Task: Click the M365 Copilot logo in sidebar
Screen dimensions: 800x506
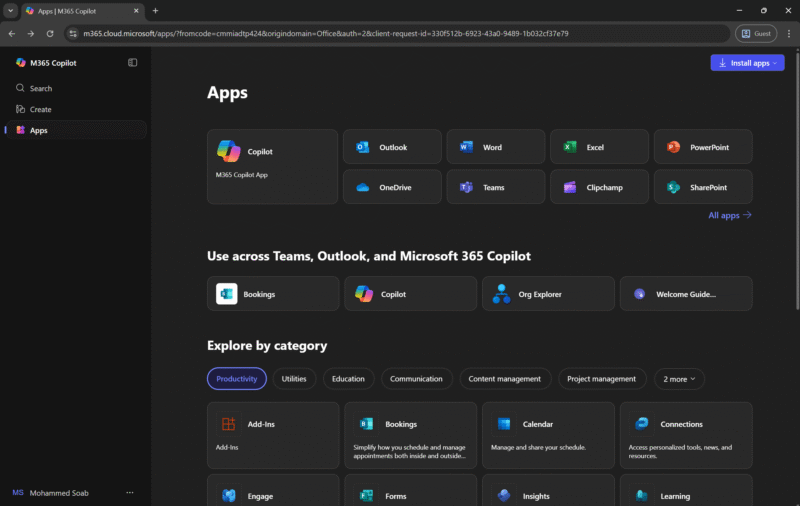Action: coord(20,63)
